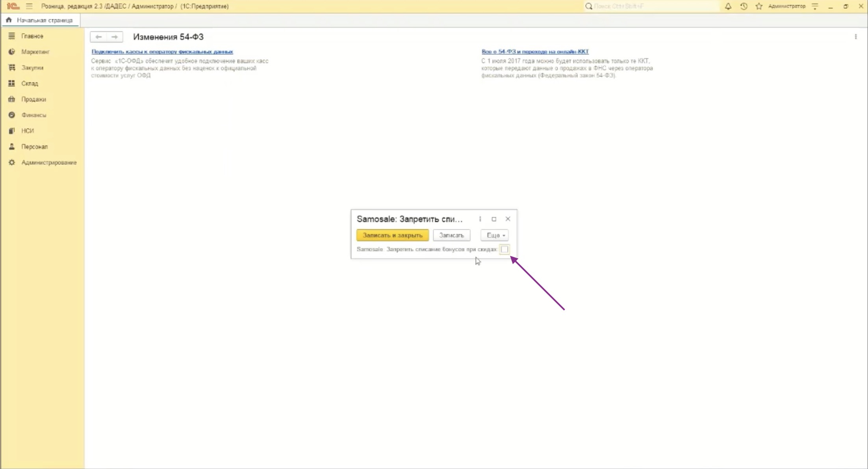Click the Главное lines icon

(x=12, y=36)
